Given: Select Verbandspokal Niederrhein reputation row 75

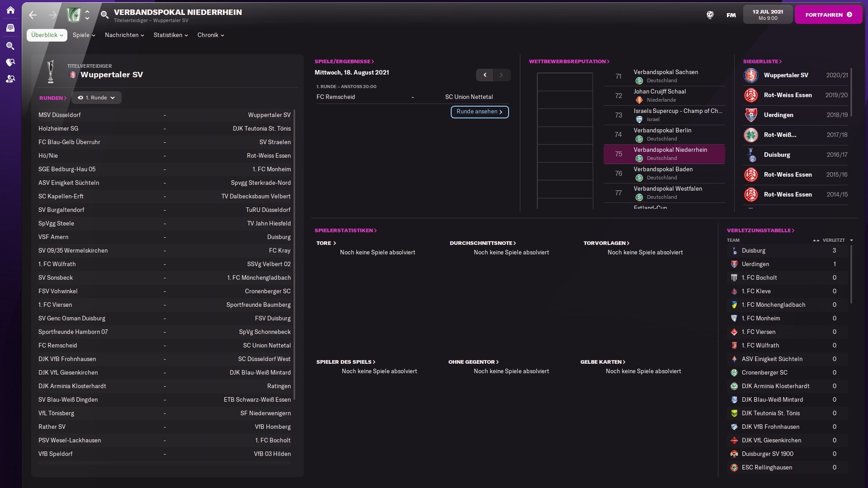Looking at the screenshot, I should tap(664, 154).
